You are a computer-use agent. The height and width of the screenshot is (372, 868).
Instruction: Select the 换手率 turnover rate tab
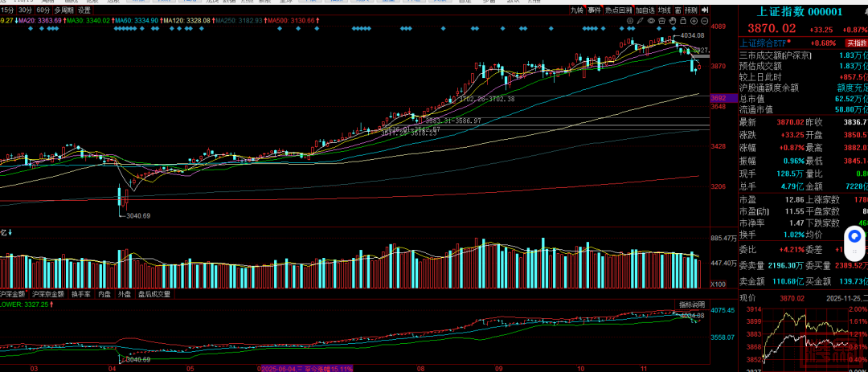coord(82,294)
